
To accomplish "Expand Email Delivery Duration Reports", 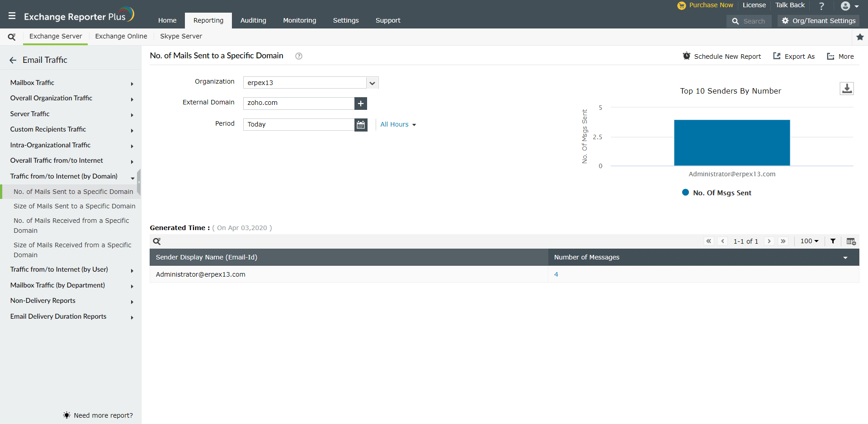I will (x=132, y=317).
